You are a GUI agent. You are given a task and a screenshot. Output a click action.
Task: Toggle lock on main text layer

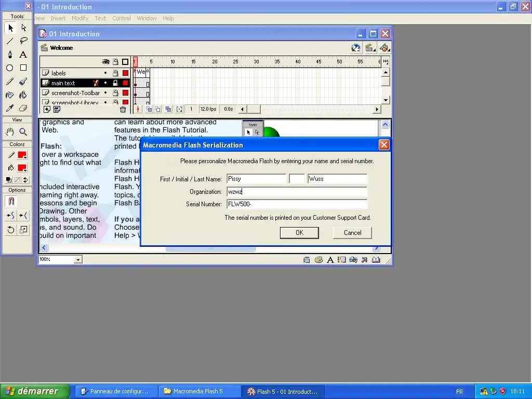[115, 83]
